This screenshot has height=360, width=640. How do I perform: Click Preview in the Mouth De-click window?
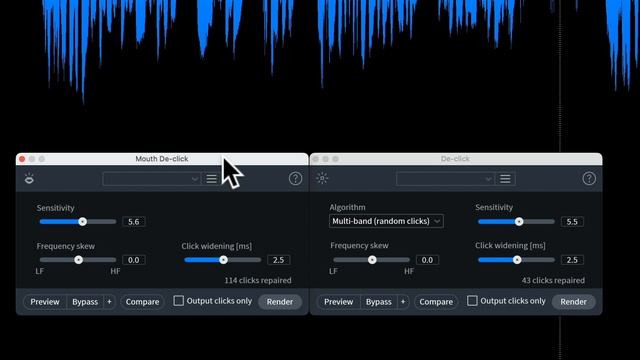(x=45, y=302)
